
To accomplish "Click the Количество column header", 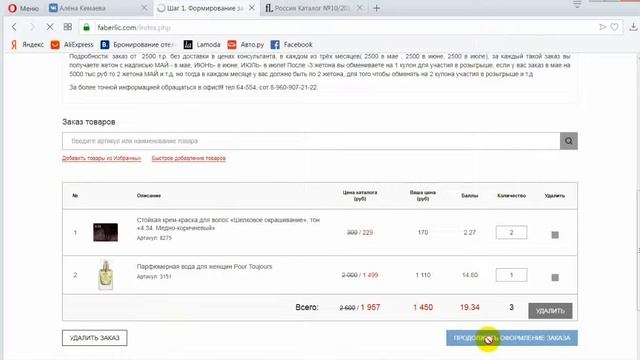I will tap(511, 196).
